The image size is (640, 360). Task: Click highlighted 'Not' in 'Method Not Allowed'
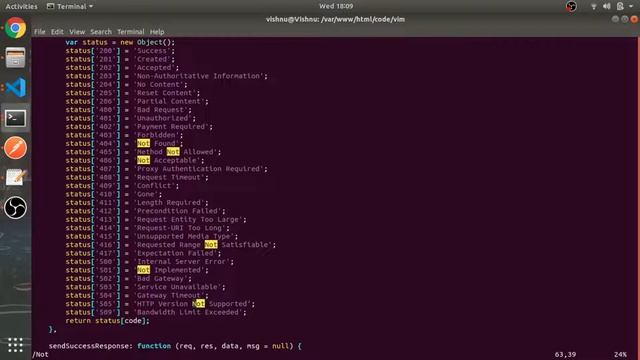click(x=173, y=152)
